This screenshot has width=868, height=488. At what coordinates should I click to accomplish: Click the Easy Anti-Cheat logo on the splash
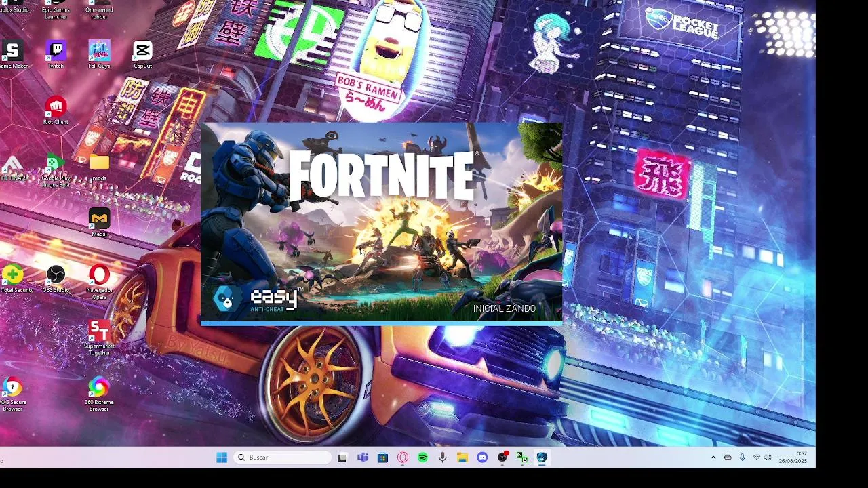256,299
